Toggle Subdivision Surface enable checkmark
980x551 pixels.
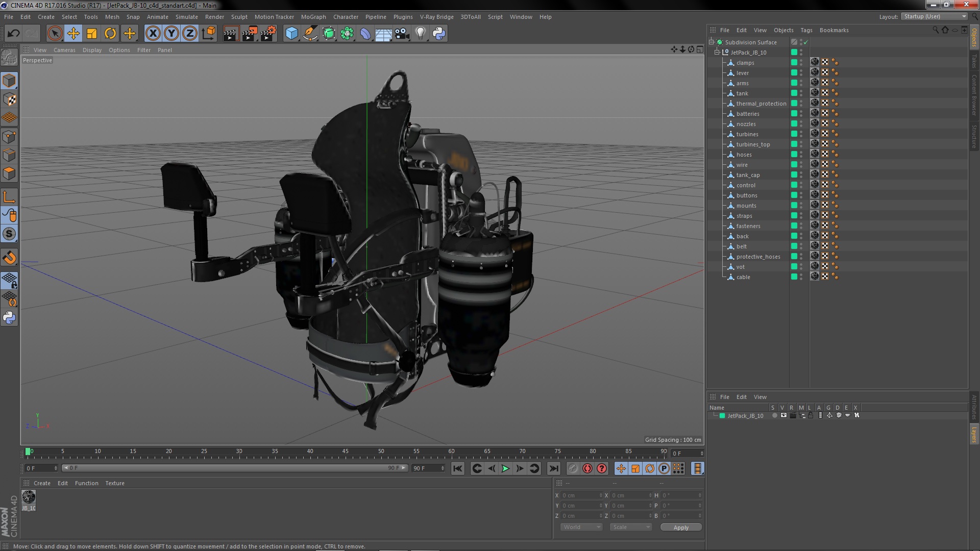806,42
